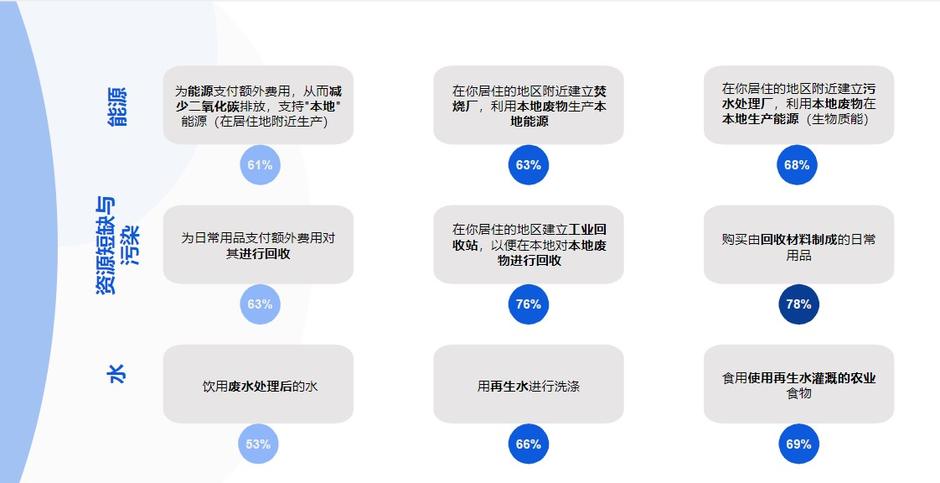Select the 69% circle badge
Screen dimensions: 940x483
(x=799, y=444)
